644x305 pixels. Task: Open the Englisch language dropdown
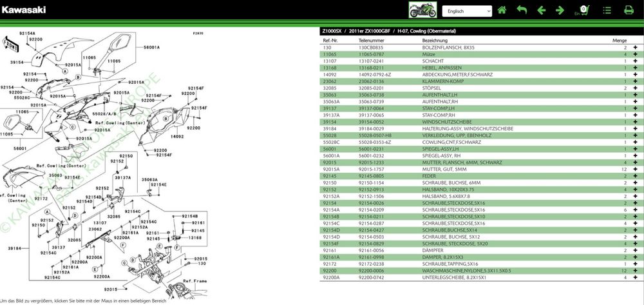point(467,11)
